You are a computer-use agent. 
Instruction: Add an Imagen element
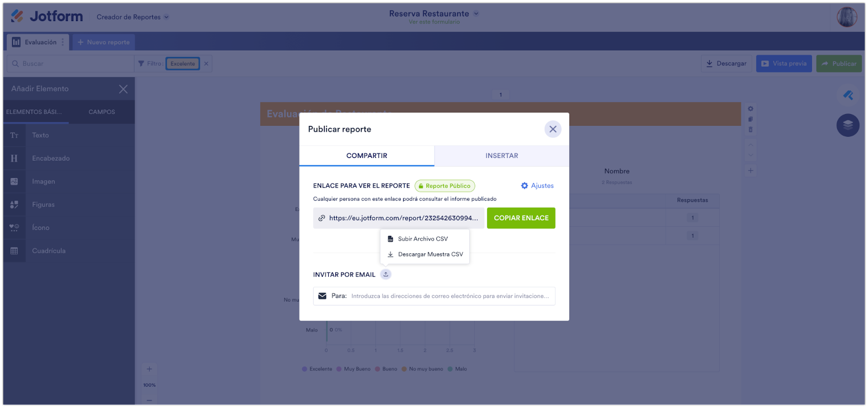point(69,182)
